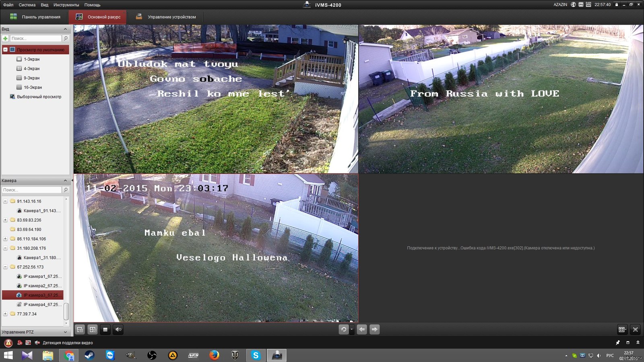This screenshot has height=362, width=644.
Task: Select the 4-Экран layout
Action: pos(31,69)
